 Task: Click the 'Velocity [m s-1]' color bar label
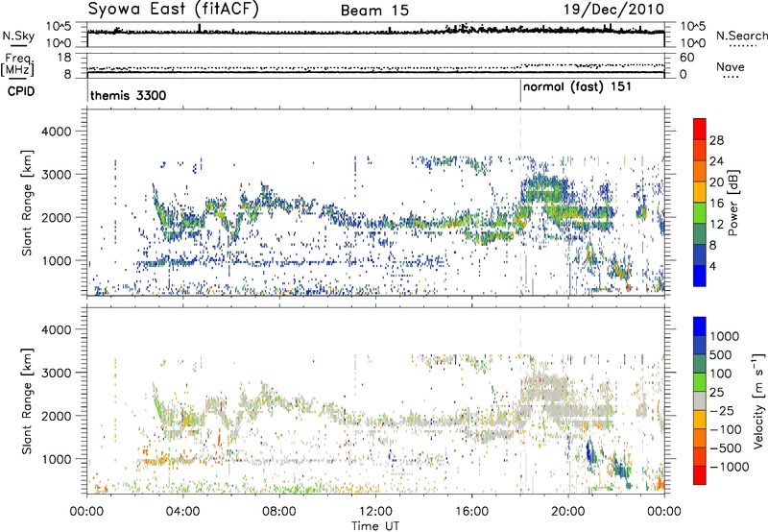coord(758,400)
